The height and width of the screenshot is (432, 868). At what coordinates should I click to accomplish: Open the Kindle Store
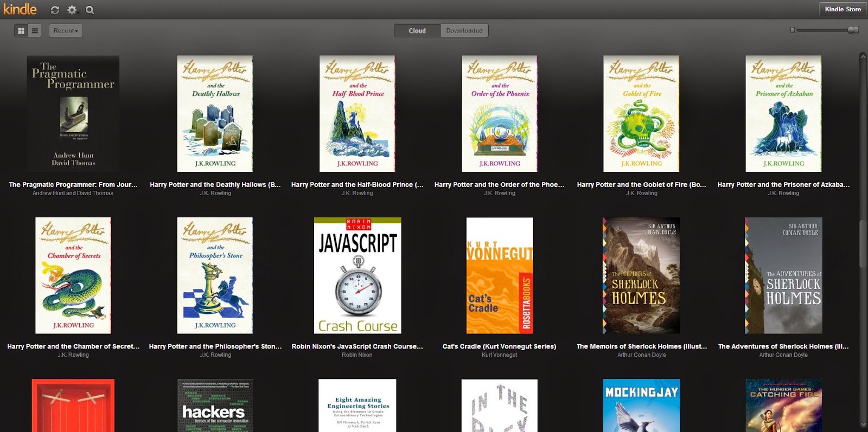pos(843,9)
